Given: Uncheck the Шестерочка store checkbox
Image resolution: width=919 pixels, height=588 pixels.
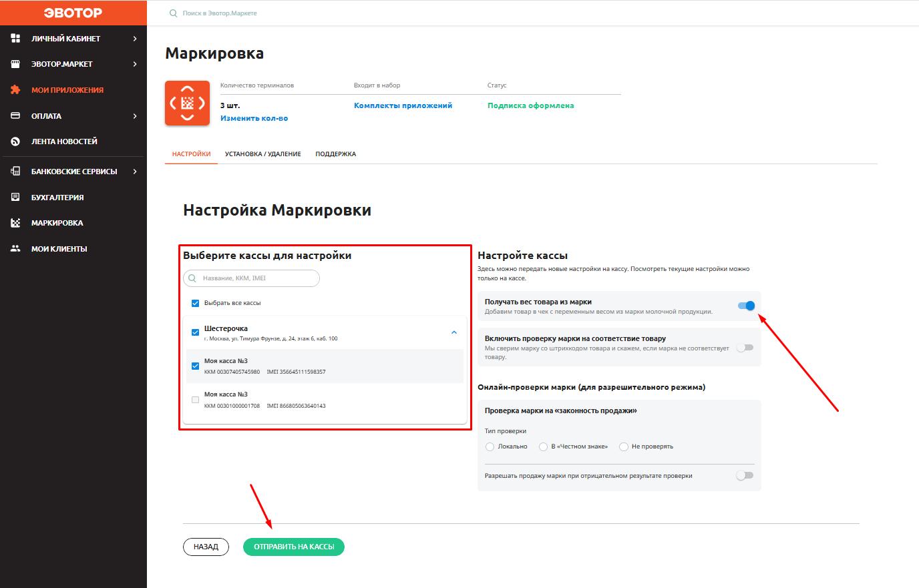Looking at the screenshot, I should (x=195, y=332).
